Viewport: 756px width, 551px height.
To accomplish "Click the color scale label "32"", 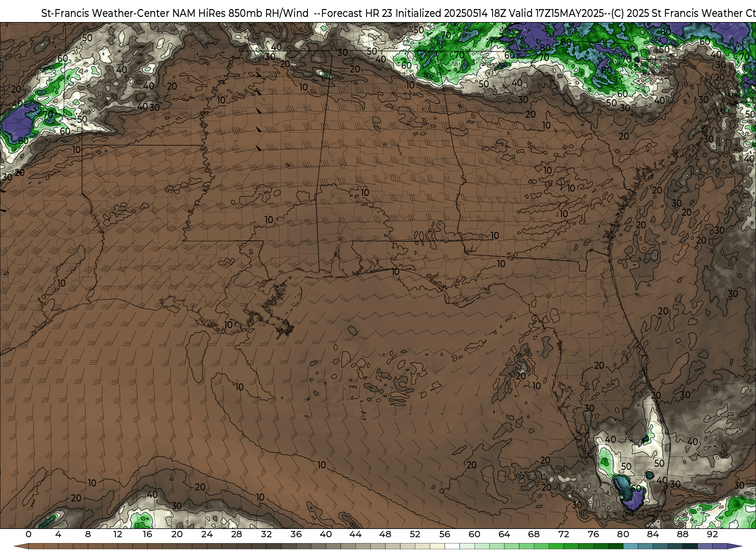I will (x=266, y=534).
